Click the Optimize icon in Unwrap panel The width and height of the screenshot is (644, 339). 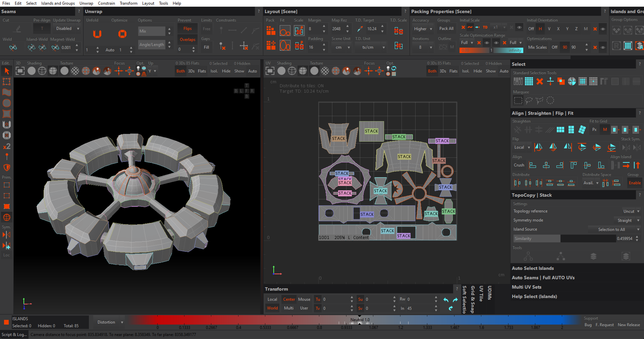122,34
